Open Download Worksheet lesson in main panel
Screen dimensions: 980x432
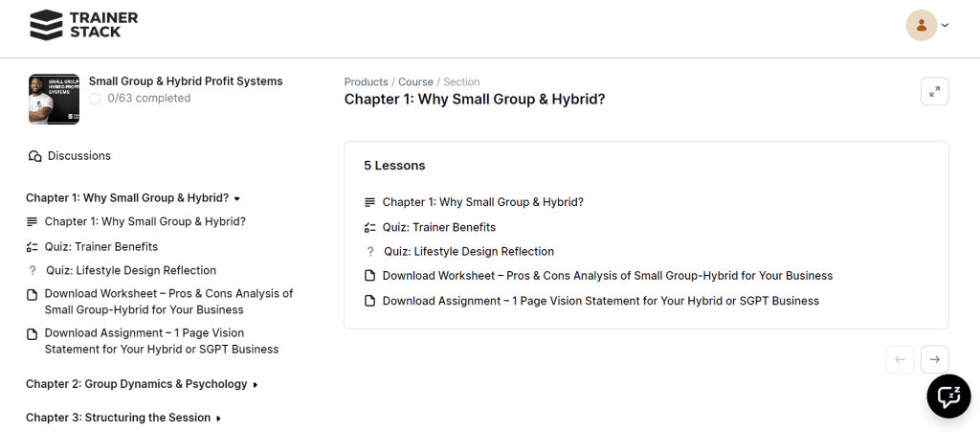point(607,276)
